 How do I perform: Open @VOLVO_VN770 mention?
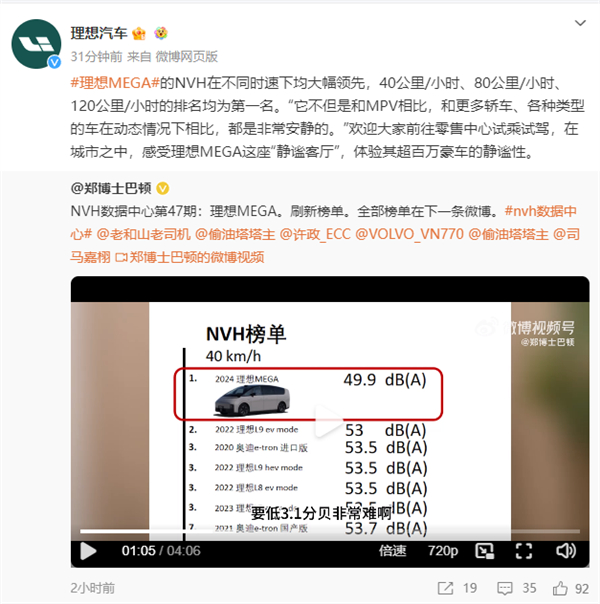click(x=409, y=234)
